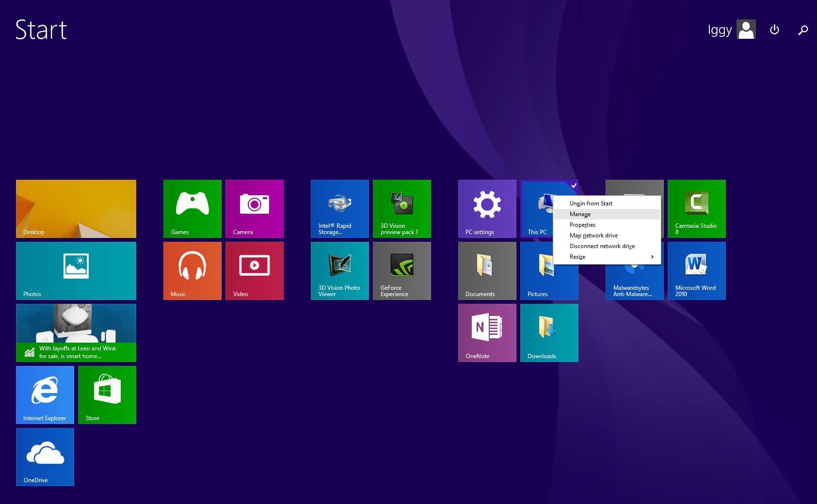Open the Games tile
This screenshot has height=504, width=817.
[x=192, y=208]
